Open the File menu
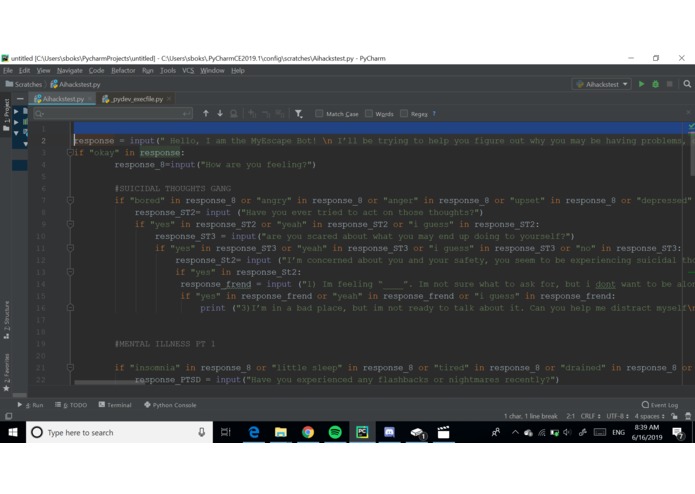695x494 pixels. (8, 70)
